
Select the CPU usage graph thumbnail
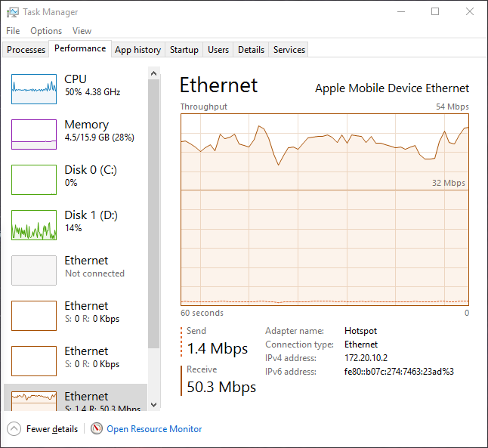[34, 89]
